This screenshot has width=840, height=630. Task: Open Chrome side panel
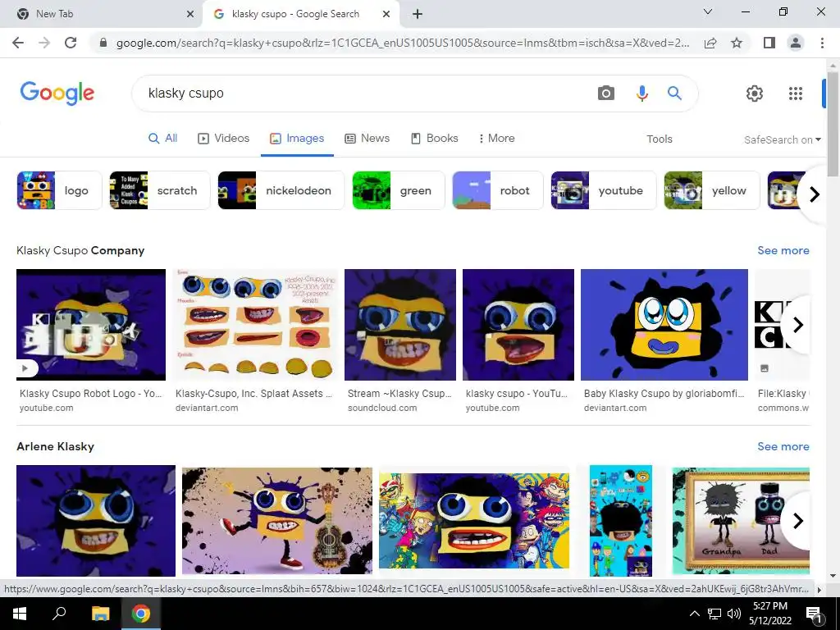[x=769, y=43]
